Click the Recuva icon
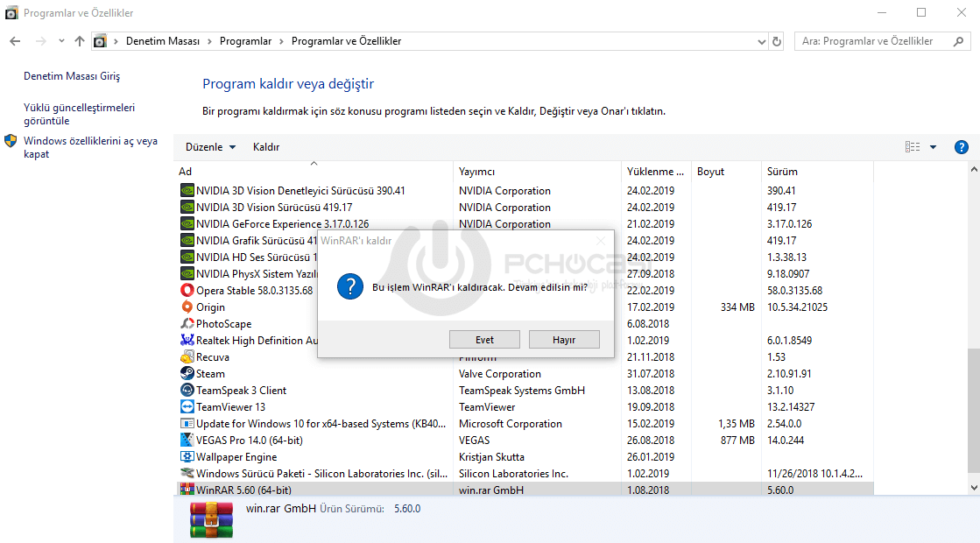 [x=187, y=356]
